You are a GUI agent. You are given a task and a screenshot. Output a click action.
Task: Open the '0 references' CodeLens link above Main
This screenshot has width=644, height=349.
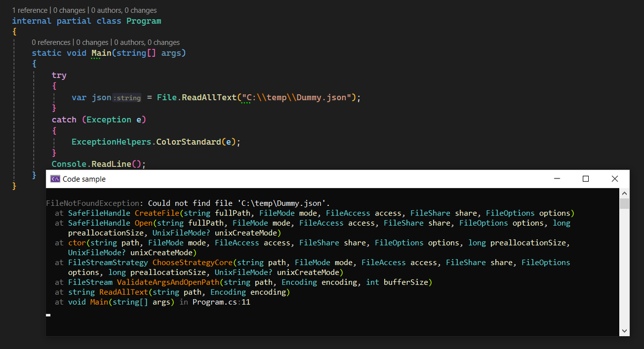click(x=51, y=42)
